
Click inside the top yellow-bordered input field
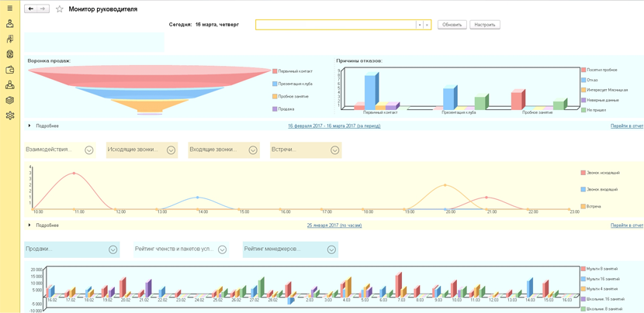(x=335, y=25)
